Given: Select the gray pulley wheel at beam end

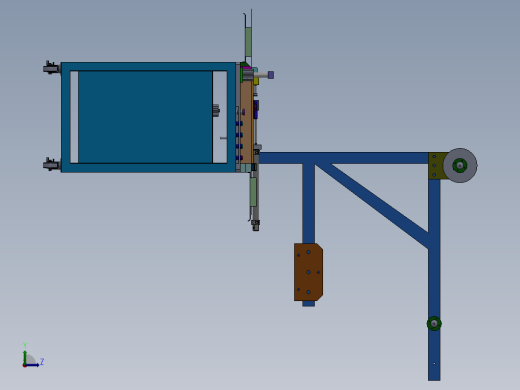Looking at the screenshot, I should 460,165.
